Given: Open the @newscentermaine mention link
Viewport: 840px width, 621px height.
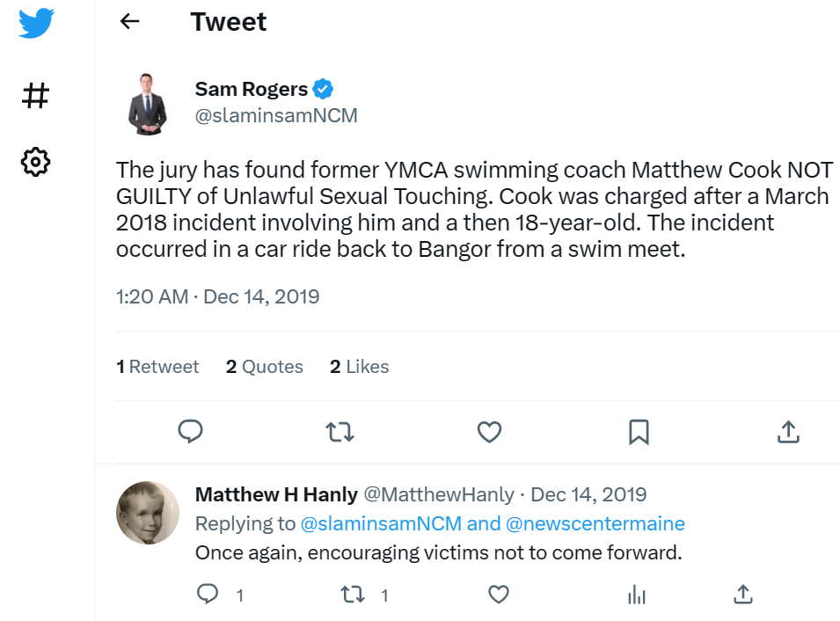Looking at the screenshot, I should tap(595, 523).
